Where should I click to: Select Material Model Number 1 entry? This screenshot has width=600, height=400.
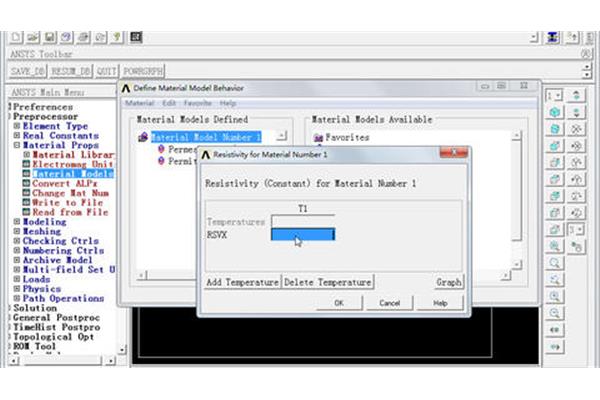[206, 137]
